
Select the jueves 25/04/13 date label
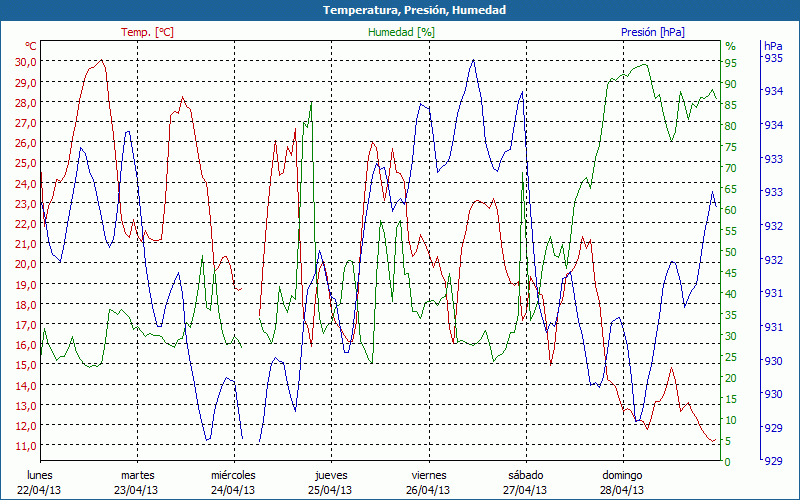pos(331,482)
